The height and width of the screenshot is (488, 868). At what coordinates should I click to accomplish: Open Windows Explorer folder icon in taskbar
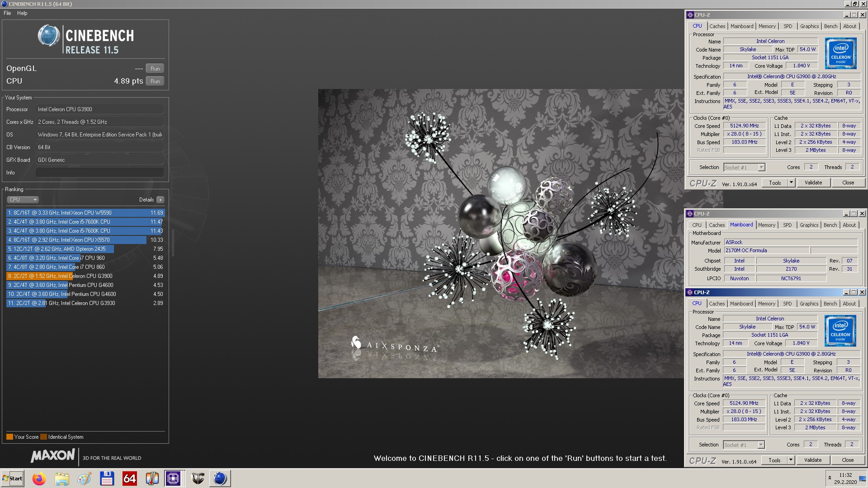click(x=61, y=479)
